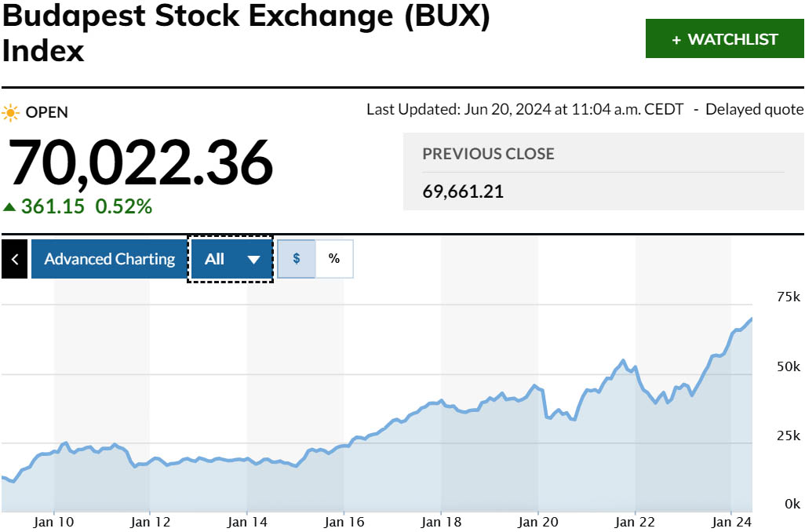Click the black left chevron button
This screenshot has height=532, width=805.
14,259
